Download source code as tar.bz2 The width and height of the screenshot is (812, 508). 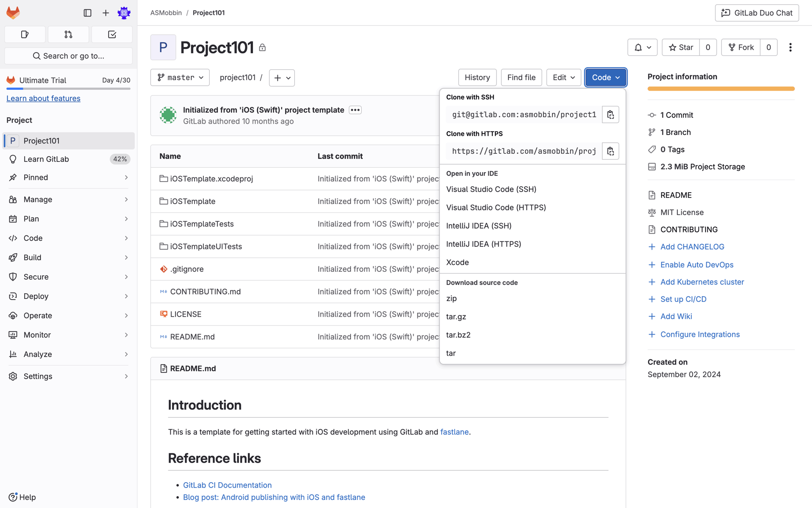pos(532,335)
